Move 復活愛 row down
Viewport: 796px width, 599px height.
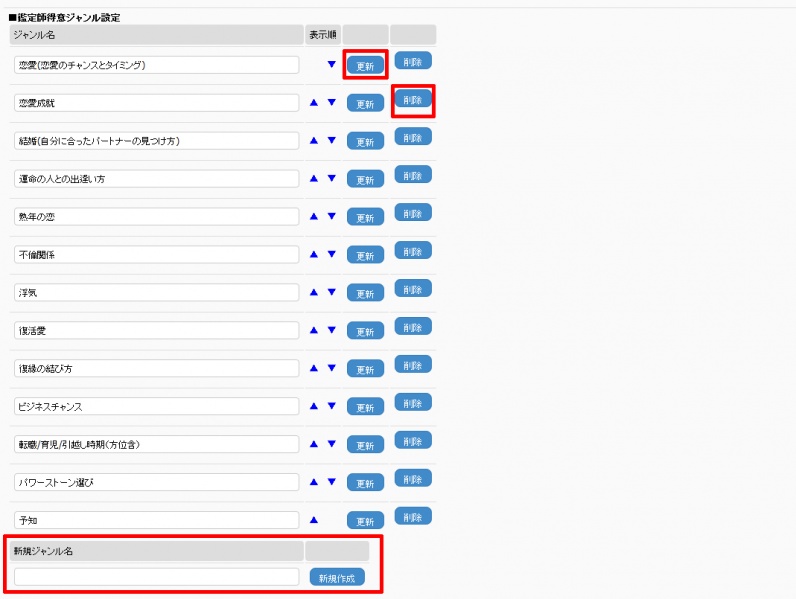(331, 330)
